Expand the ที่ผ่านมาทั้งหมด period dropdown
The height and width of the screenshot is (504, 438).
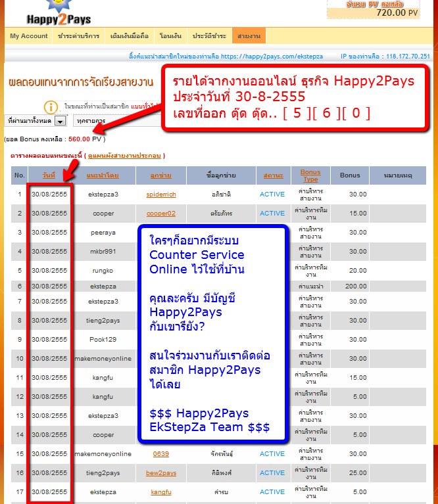click(x=60, y=122)
